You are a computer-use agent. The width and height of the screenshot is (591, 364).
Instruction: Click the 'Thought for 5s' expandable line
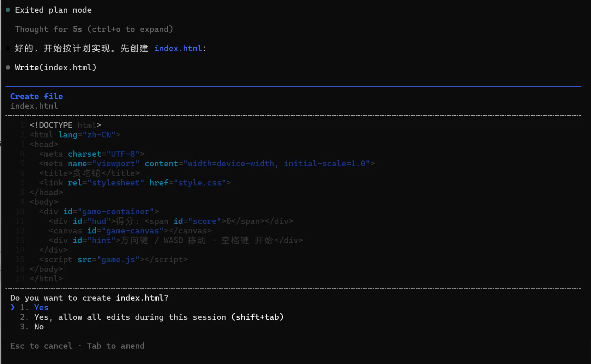(94, 29)
